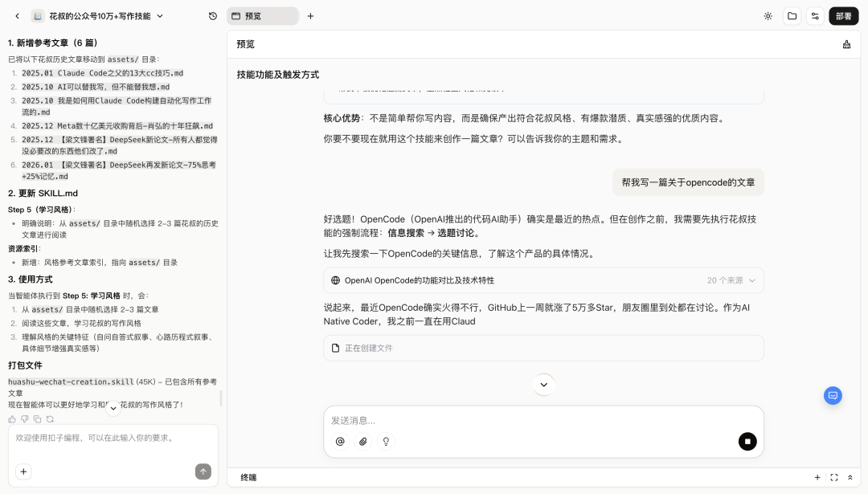Open the 终端 panel tab
This screenshot has width=868, height=494.
pyautogui.click(x=248, y=477)
